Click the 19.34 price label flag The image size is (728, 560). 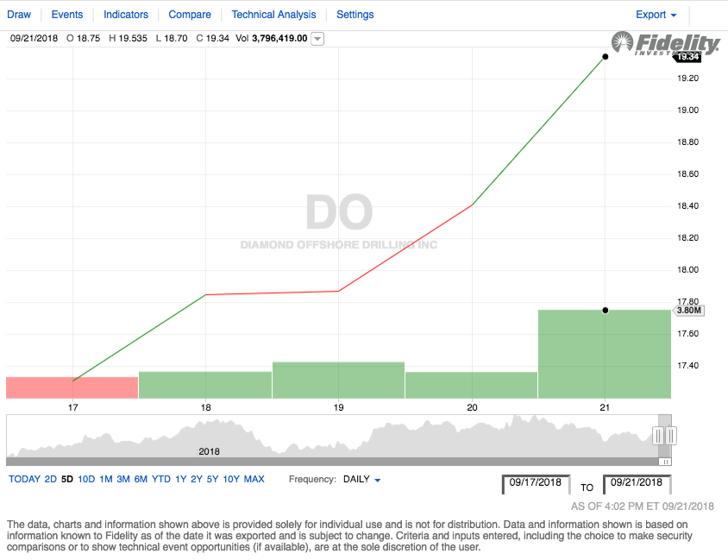click(687, 57)
